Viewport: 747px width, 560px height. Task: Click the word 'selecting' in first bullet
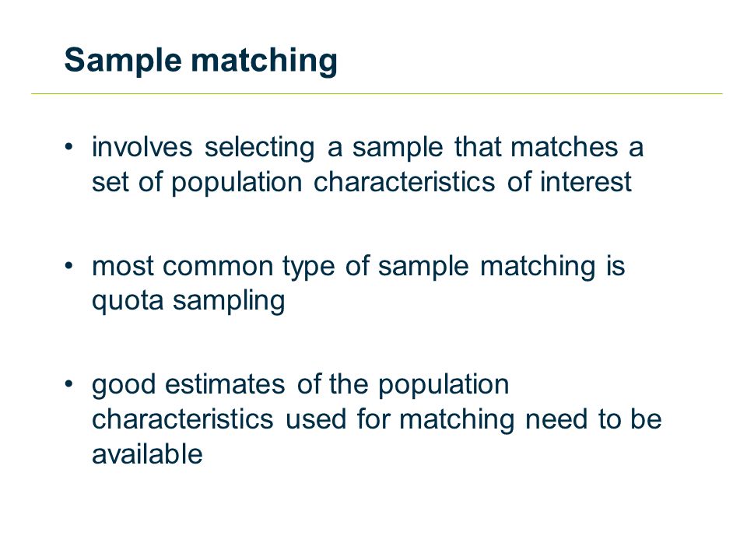pos(260,148)
